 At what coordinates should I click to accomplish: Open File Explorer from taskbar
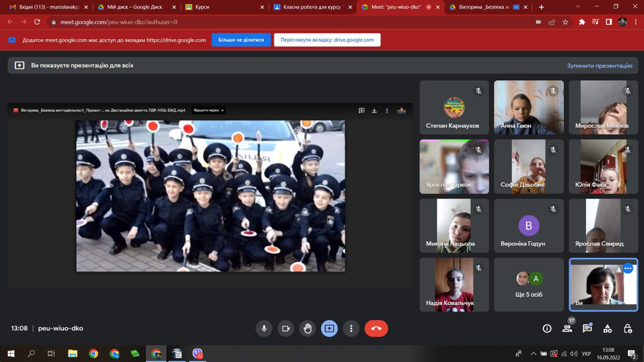click(x=72, y=354)
